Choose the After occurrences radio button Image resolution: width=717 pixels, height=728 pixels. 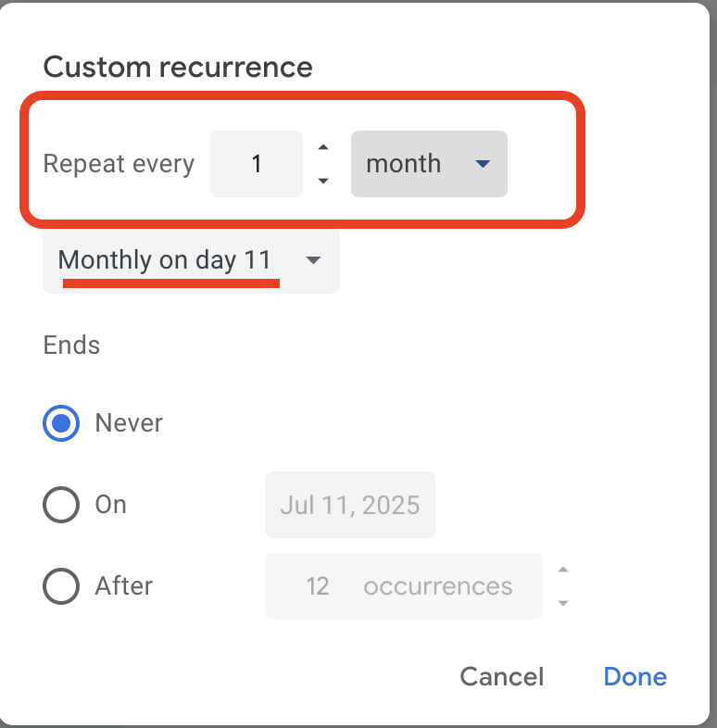tap(61, 586)
